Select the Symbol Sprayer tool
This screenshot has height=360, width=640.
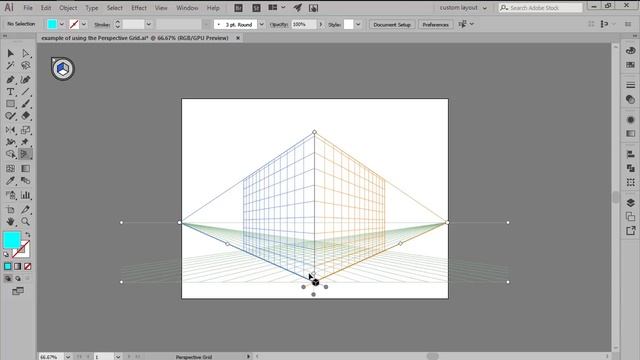[11, 195]
